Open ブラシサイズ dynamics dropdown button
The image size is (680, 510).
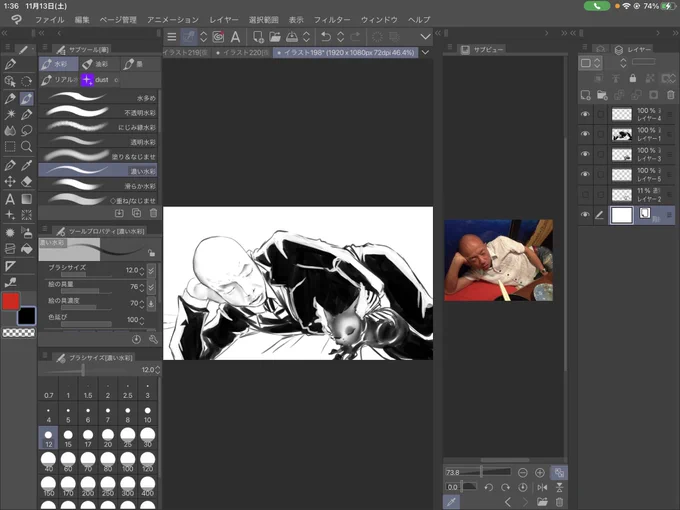pos(151,271)
